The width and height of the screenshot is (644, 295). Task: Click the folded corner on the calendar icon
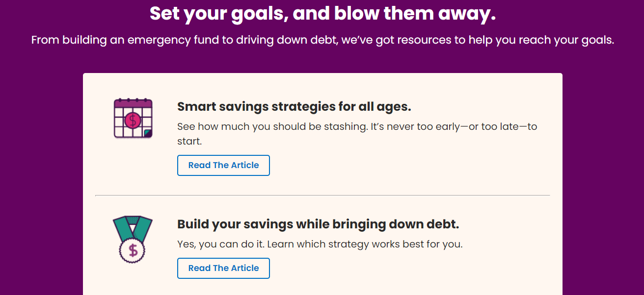point(148,133)
